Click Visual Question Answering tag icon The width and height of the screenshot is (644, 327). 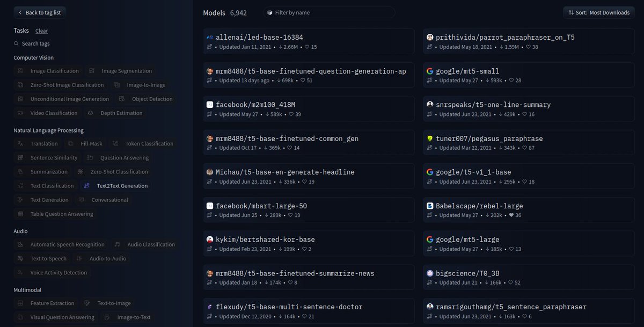pos(20,317)
